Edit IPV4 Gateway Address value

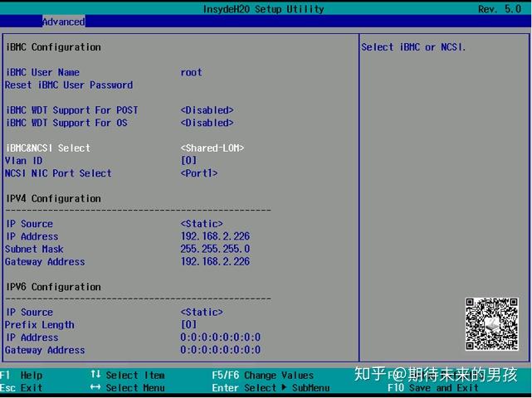pyautogui.click(x=215, y=261)
